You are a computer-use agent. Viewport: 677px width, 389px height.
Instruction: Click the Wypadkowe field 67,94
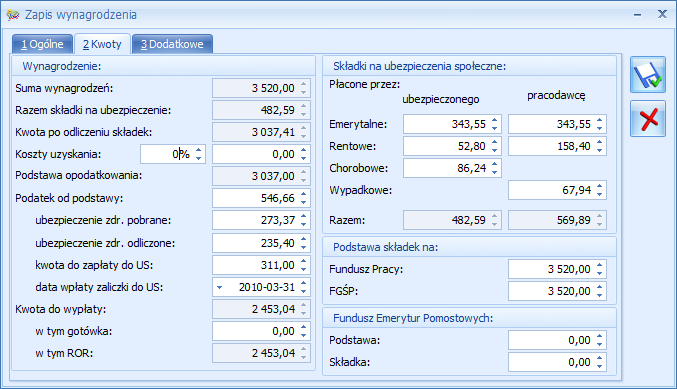pyautogui.click(x=557, y=190)
